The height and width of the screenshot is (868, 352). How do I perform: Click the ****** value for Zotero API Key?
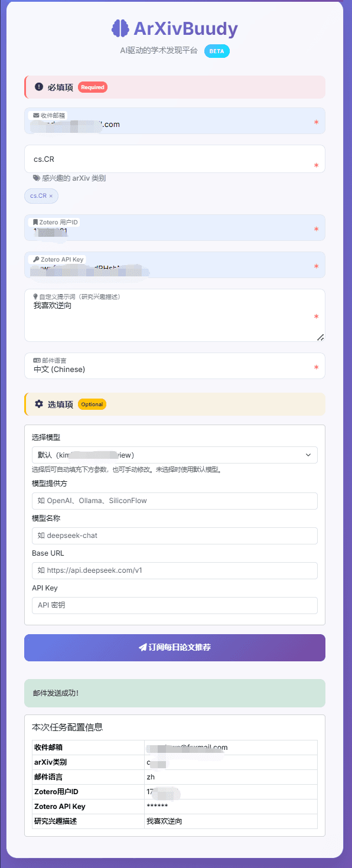(x=157, y=807)
